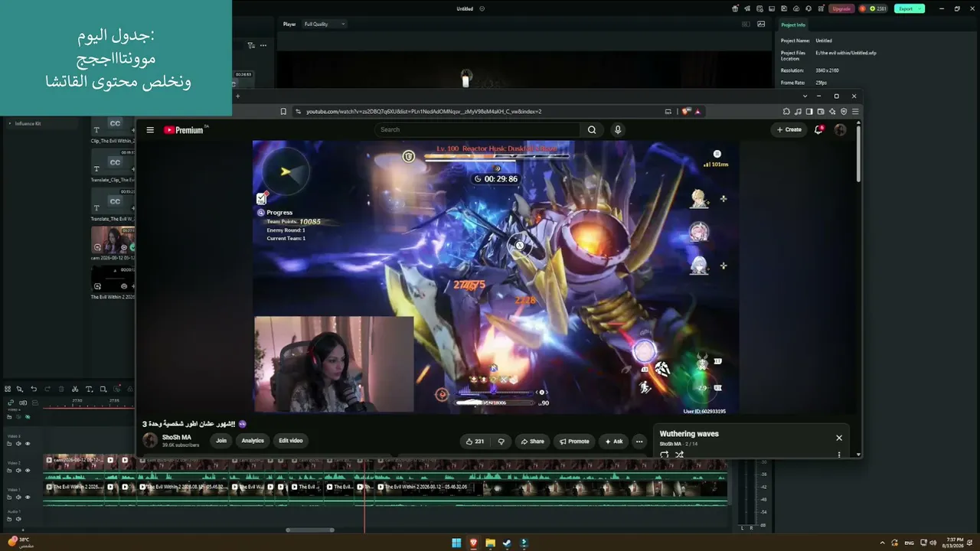Open File Explorer from the taskbar

(x=490, y=543)
